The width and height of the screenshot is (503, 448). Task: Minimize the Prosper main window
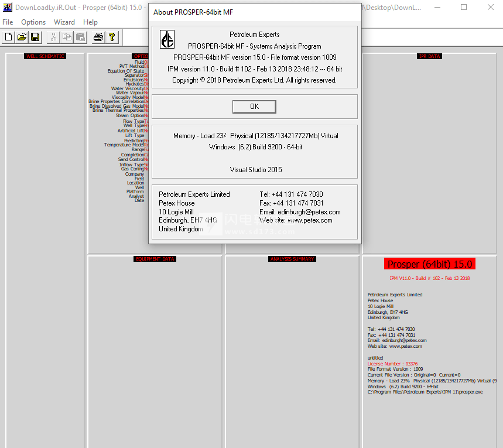click(437, 7)
